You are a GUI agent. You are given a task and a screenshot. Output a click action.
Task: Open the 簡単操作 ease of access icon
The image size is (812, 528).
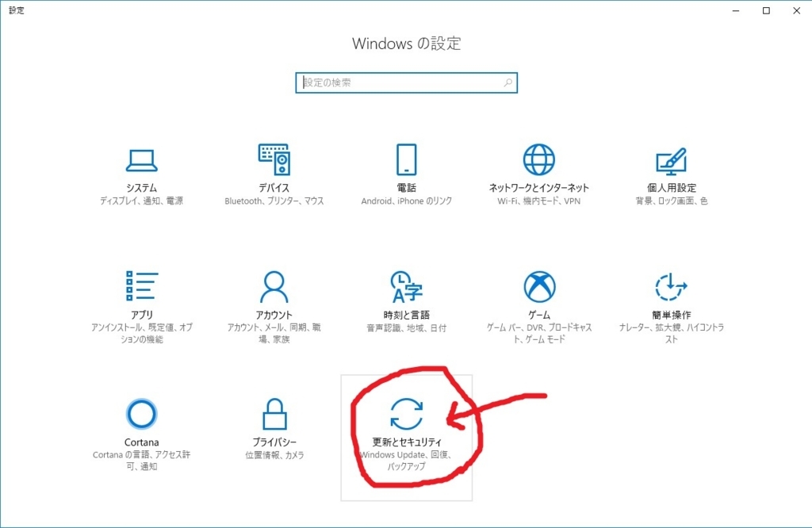pyautogui.click(x=671, y=286)
